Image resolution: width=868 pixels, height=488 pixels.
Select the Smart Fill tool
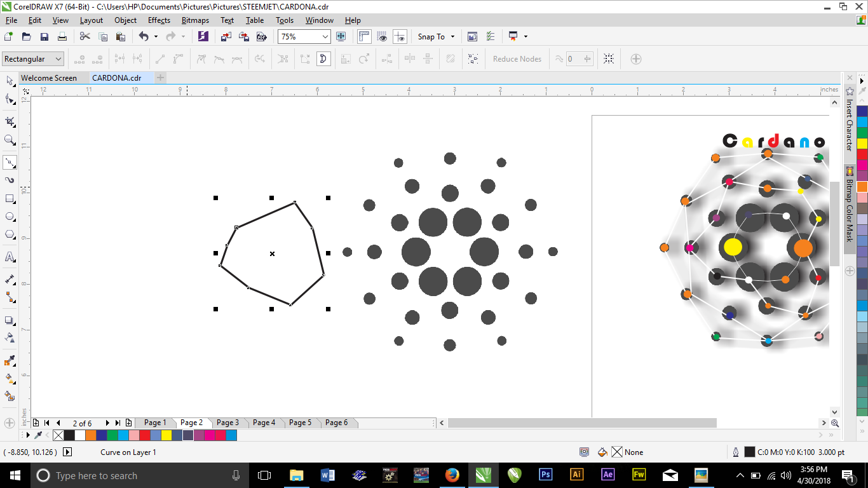pos(10,396)
